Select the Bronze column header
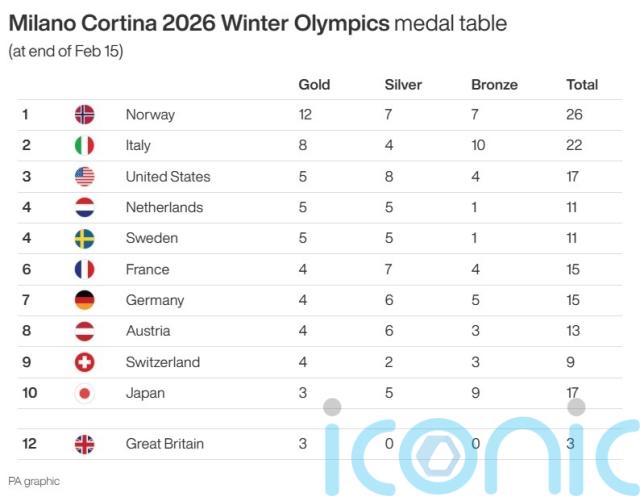 pyautogui.click(x=494, y=85)
